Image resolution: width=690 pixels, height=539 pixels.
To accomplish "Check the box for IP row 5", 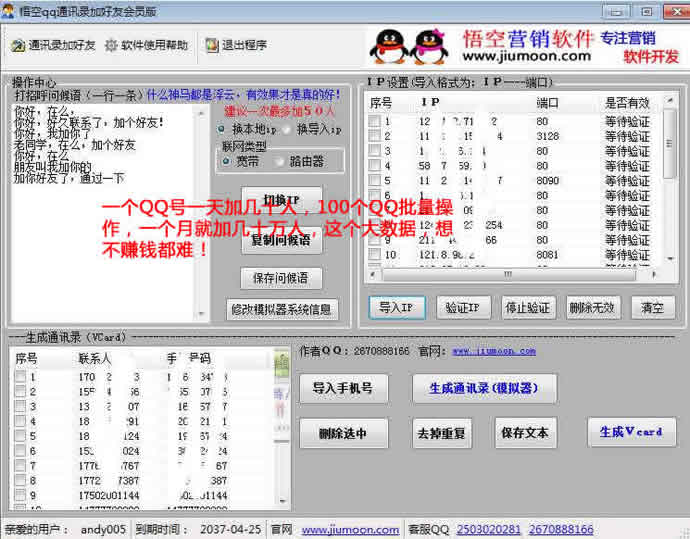I will tap(374, 180).
